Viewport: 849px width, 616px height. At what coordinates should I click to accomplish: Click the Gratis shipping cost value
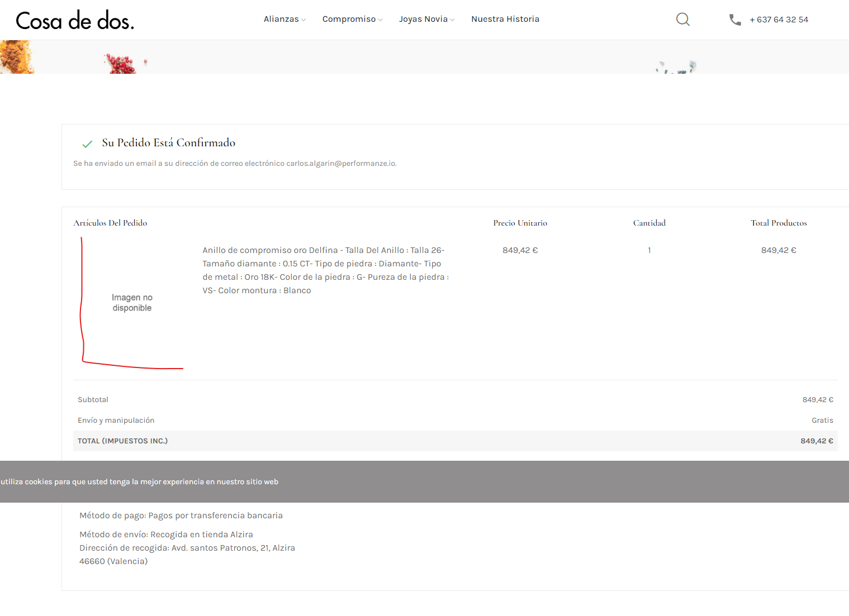[x=822, y=421]
